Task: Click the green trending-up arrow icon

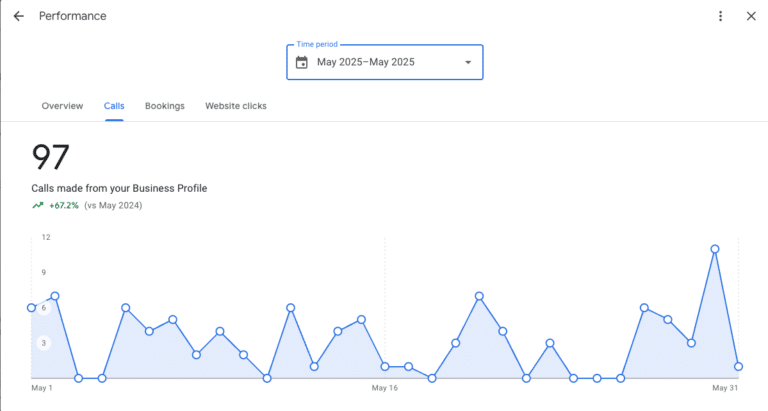Action: [38, 205]
